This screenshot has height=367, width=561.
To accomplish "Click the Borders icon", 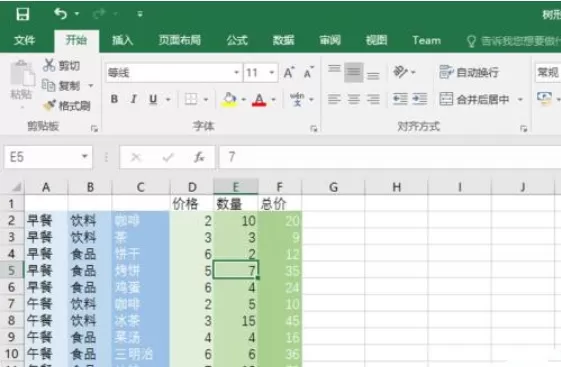I will [191, 99].
